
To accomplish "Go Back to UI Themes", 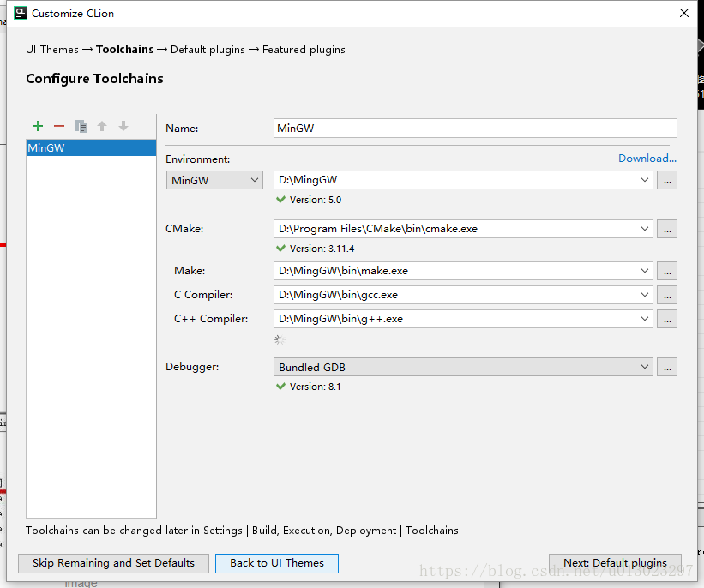I will click(x=276, y=563).
